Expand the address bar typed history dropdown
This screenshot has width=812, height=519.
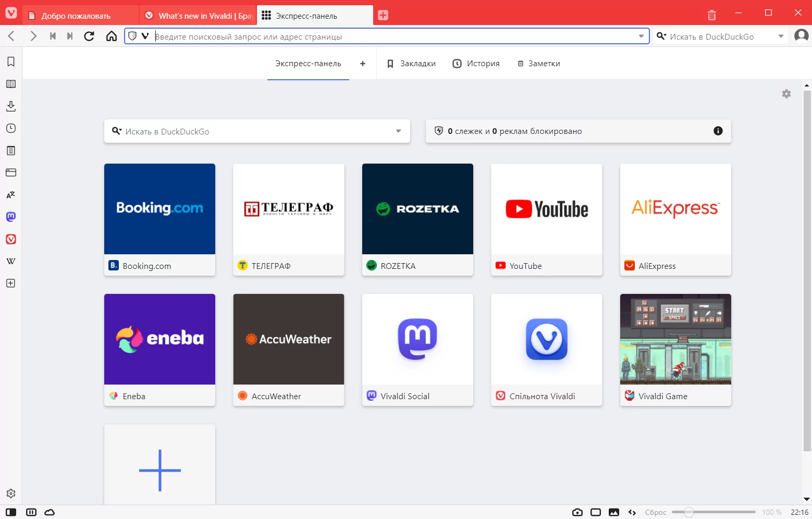pos(642,36)
